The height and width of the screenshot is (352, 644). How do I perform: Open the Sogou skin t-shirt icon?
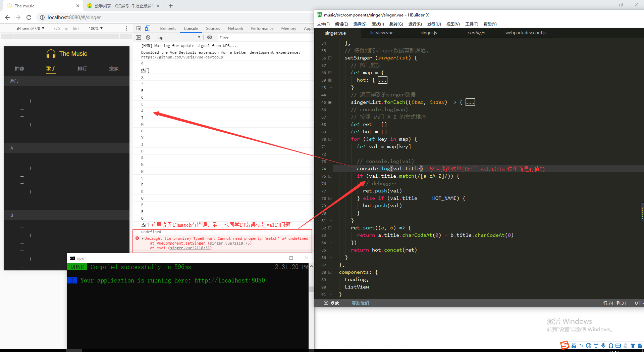pos(633,346)
